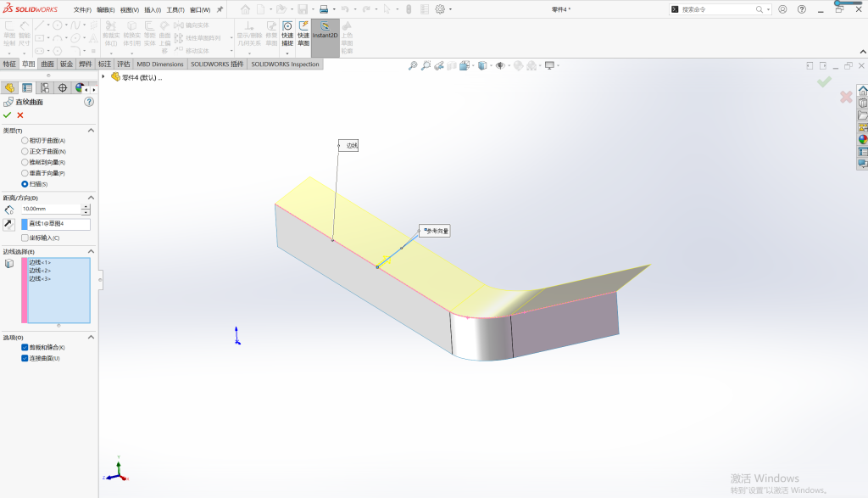This screenshot has height=498, width=868.
Task: Open the 文件(F) menu
Action: point(82,10)
